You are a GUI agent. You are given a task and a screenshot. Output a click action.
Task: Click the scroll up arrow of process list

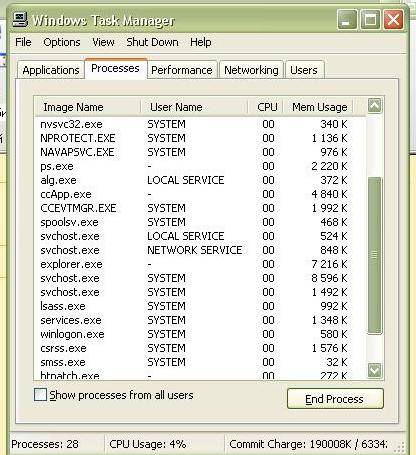375,106
